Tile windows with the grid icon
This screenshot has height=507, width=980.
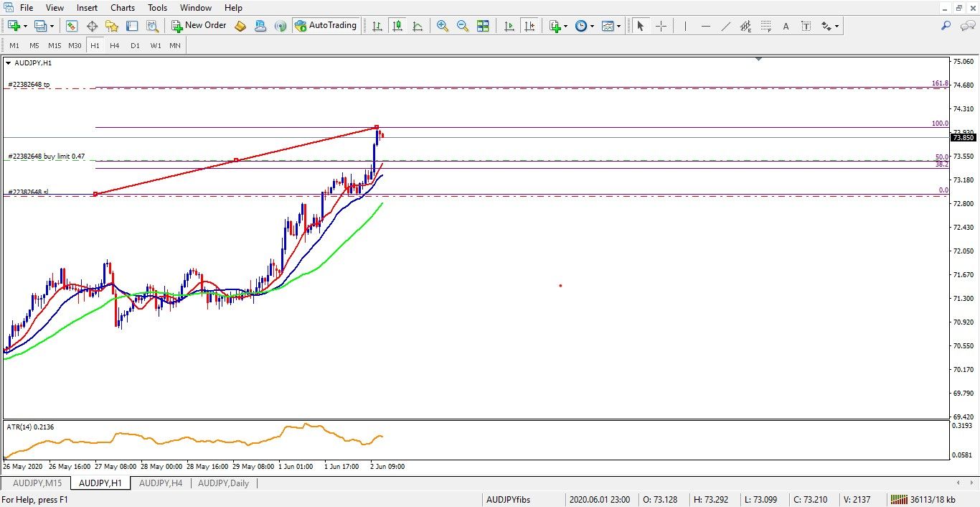pos(483,26)
